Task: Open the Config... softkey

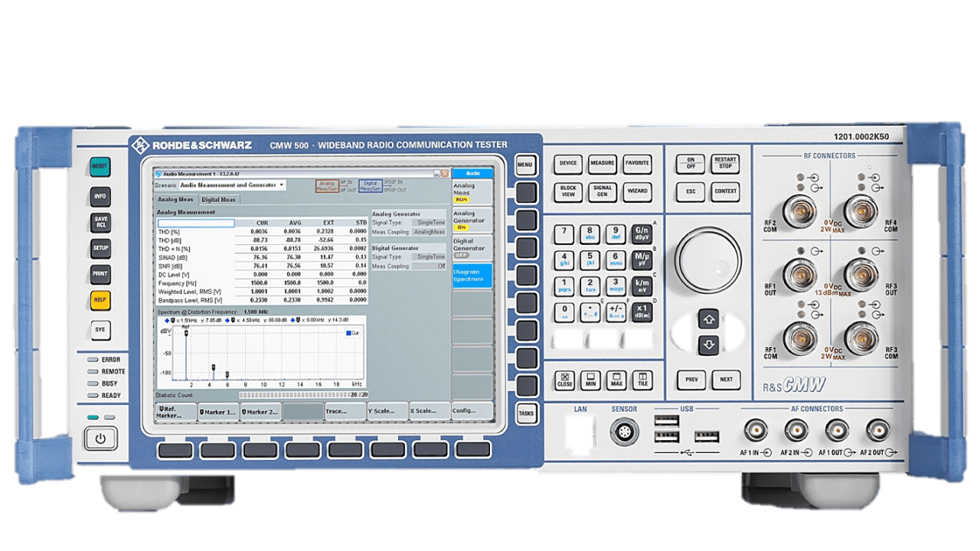Action: (472, 412)
